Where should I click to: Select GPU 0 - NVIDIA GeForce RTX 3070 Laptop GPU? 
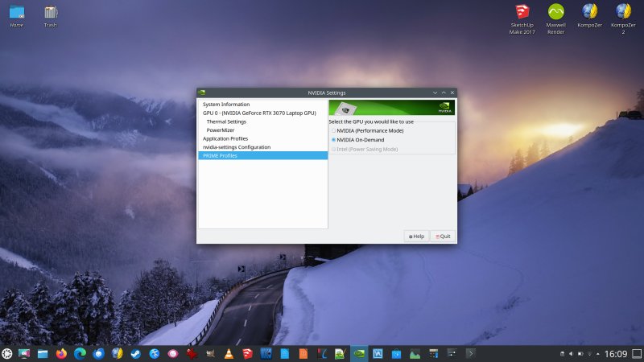(259, 113)
